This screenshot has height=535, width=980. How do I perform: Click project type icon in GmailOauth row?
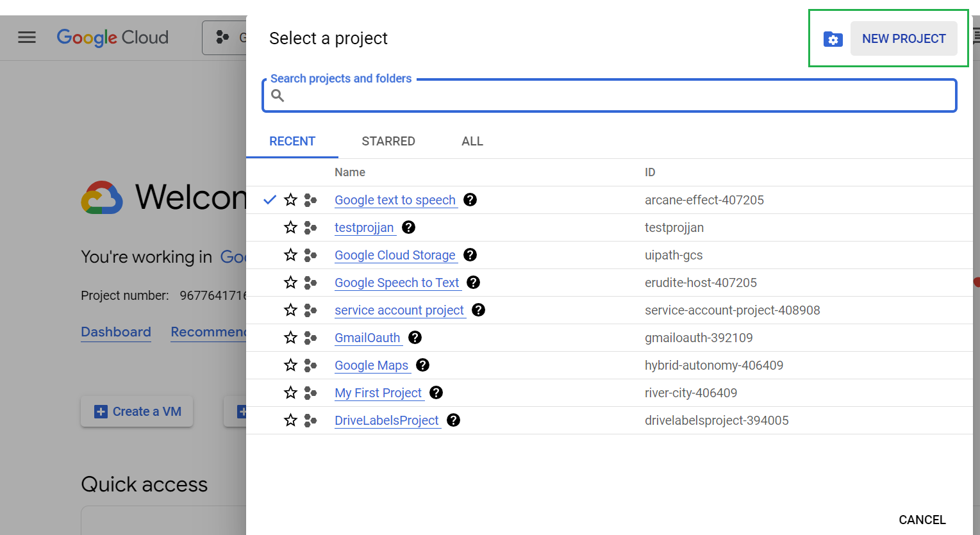310,338
